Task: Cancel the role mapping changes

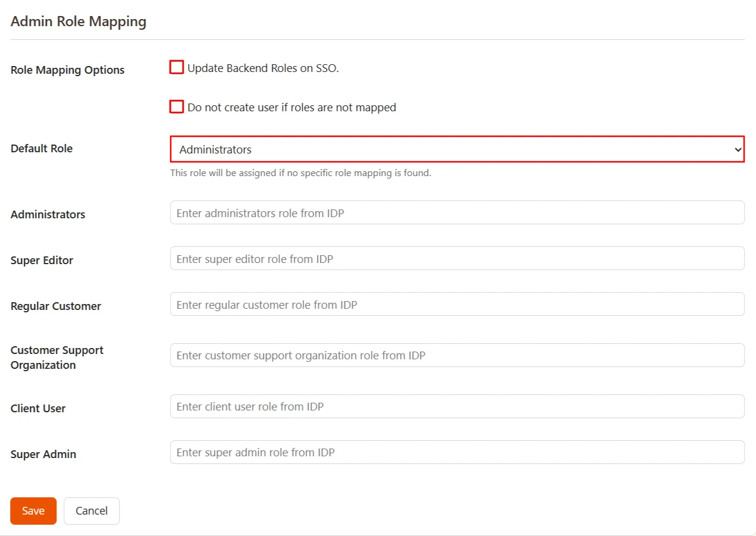Action: tap(91, 510)
